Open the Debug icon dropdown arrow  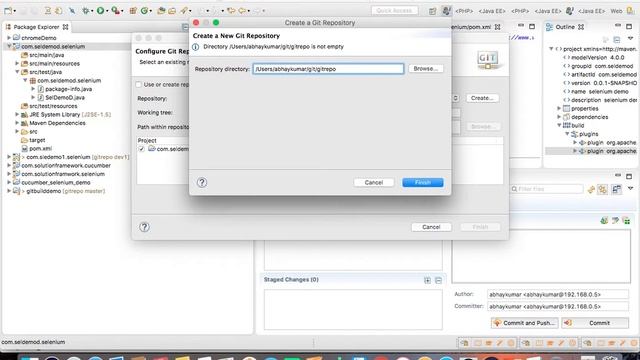[x=92, y=11]
